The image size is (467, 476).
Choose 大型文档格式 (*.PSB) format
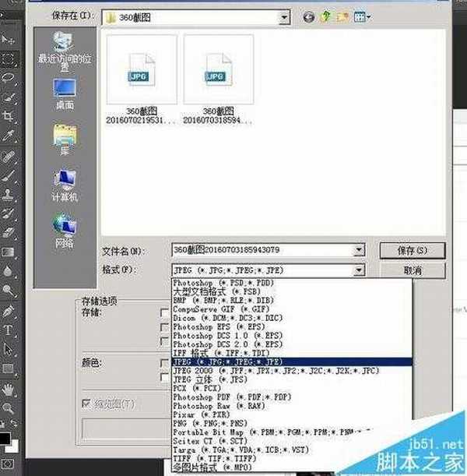[292, 291]
